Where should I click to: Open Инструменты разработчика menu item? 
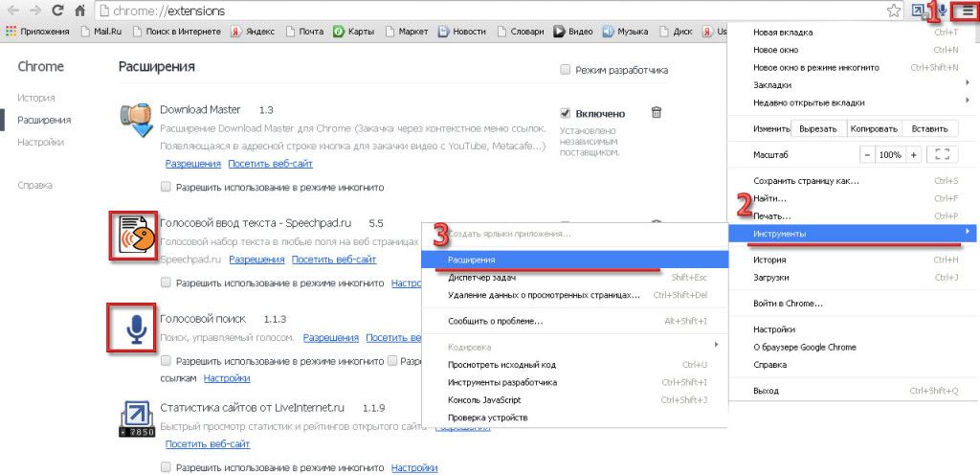click(575, 382)
